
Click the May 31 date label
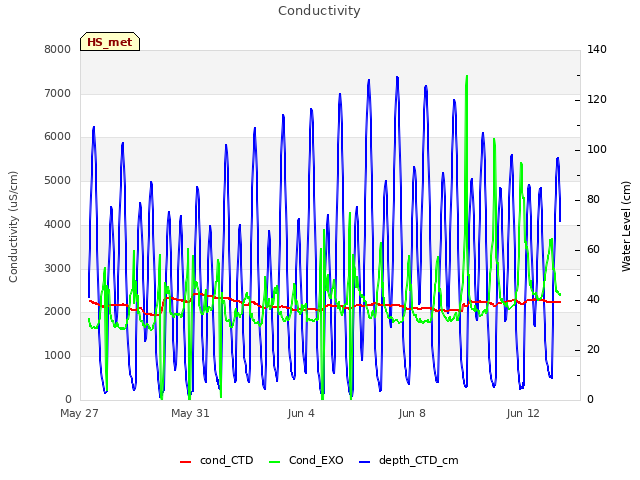[190, 413]
